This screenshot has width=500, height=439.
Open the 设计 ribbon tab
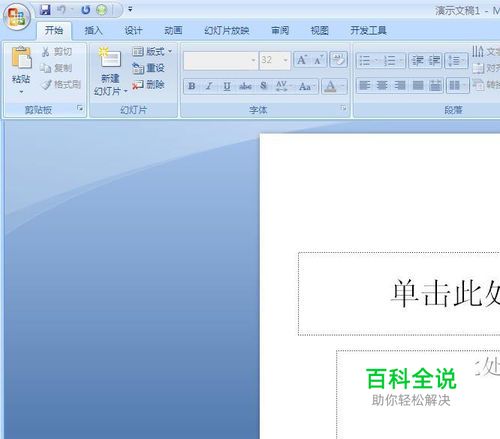pyautogui.click(x=133, y=31)
